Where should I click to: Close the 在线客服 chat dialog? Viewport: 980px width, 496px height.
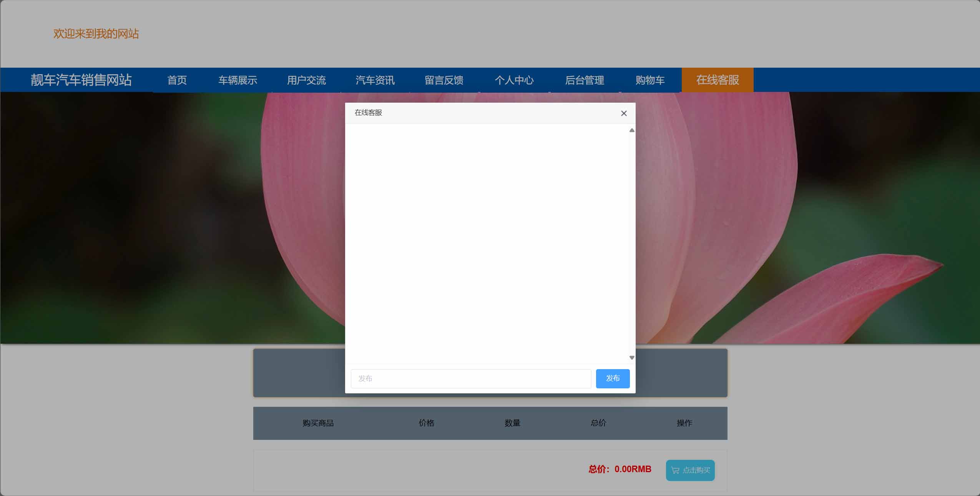point(624,113)
